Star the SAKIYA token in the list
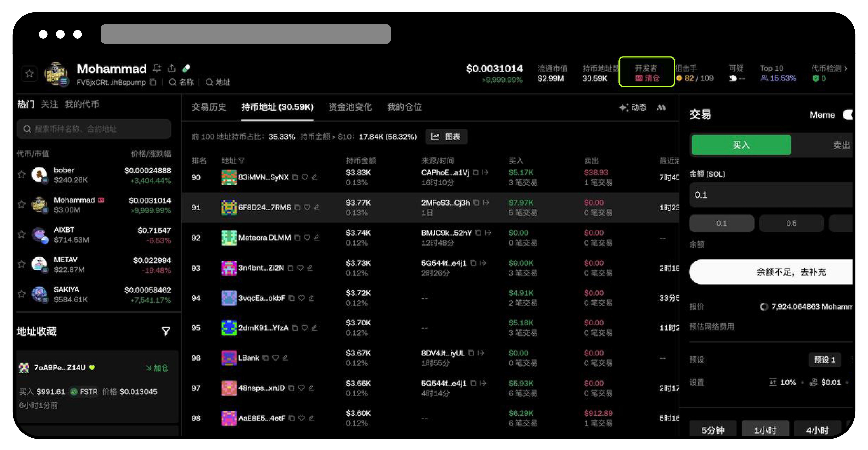Image resolution: width=868 pixels, height=450 pixels. point(22,294)
